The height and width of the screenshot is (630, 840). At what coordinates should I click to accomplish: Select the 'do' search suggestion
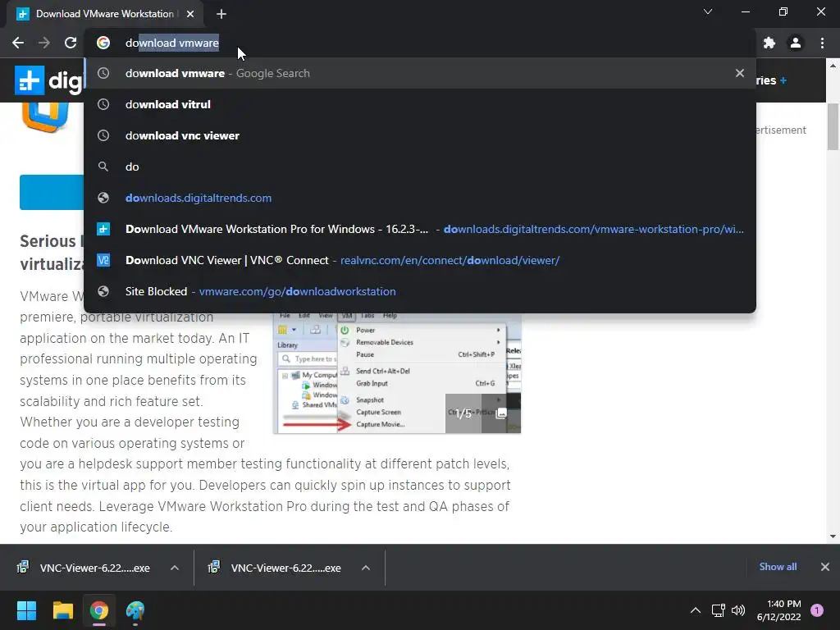click(420, 167)
